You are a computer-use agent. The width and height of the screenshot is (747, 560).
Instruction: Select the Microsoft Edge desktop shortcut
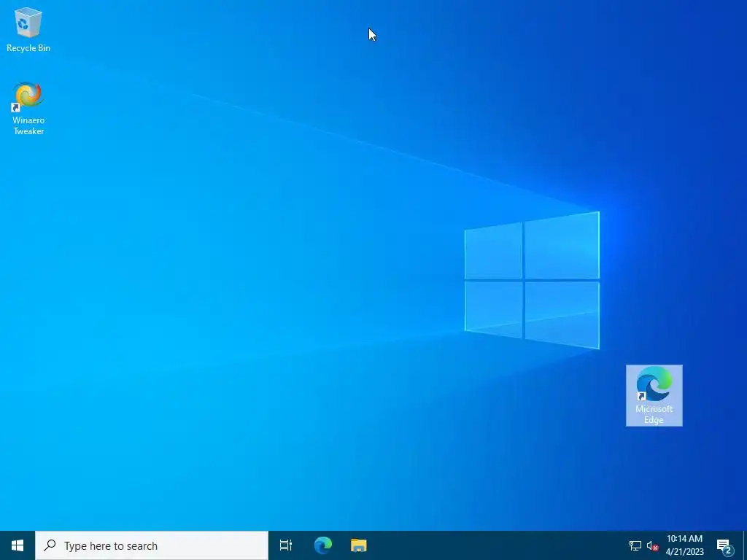654,395
